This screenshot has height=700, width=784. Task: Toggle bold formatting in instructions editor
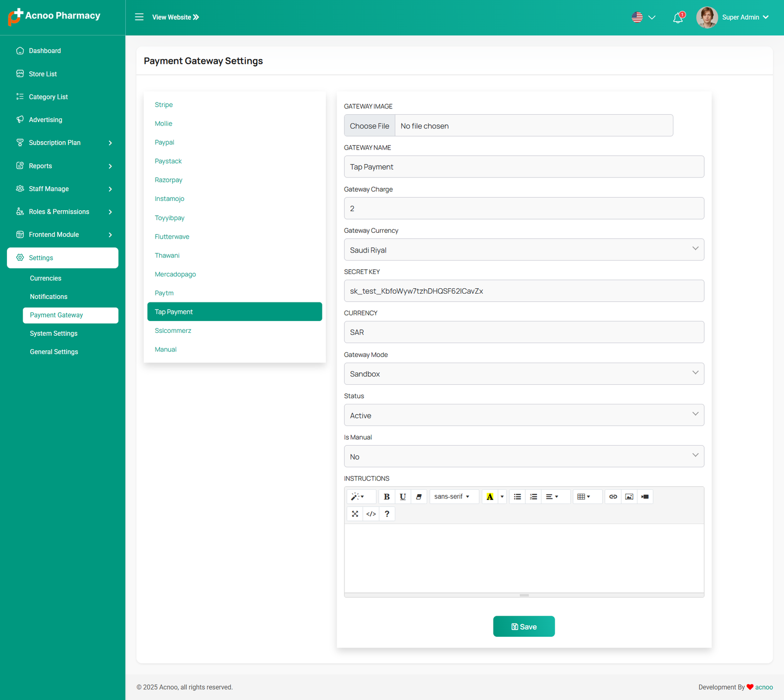pos(387,497)
